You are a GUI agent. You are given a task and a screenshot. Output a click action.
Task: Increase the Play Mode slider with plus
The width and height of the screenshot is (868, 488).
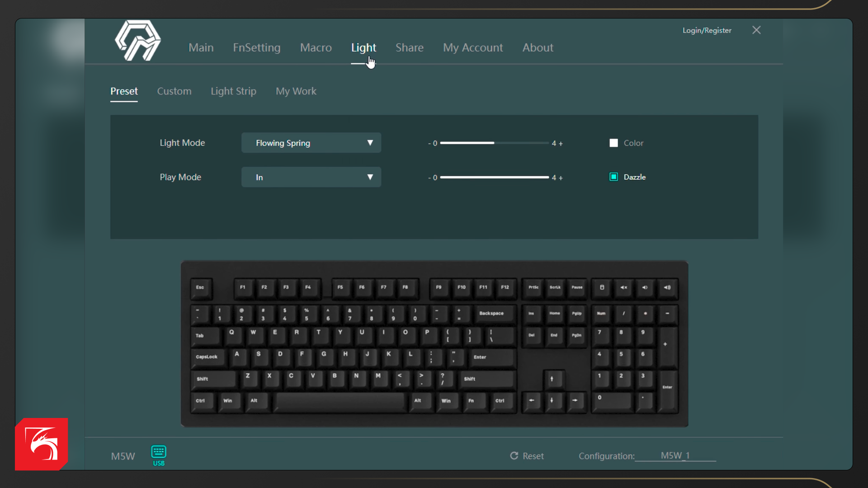click(561, 178)
